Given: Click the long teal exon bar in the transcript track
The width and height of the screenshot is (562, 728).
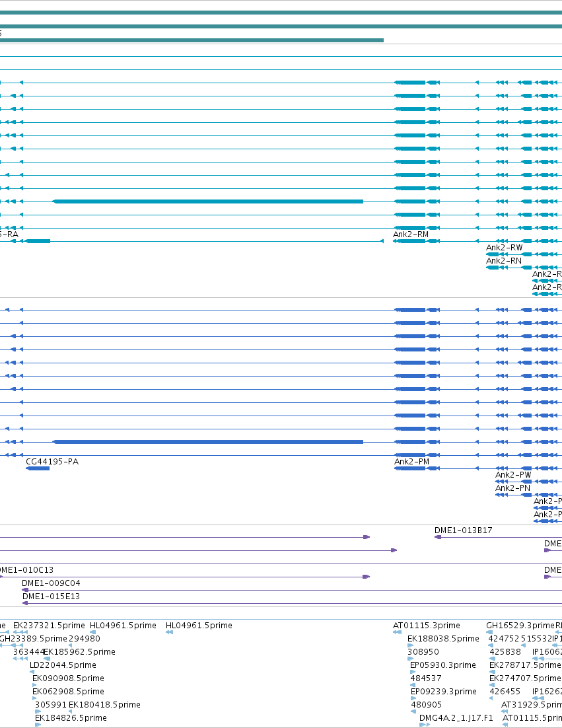Looking at the screenshot, I should click(x=207, y=201).
